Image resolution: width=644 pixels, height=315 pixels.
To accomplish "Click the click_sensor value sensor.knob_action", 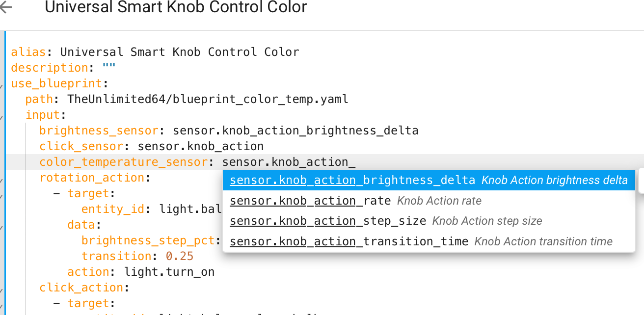I will coord(200,146).
